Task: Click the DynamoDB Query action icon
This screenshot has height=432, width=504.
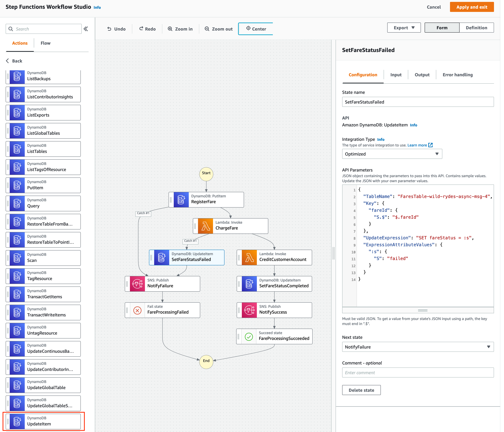Action: [x=17, y=203]
